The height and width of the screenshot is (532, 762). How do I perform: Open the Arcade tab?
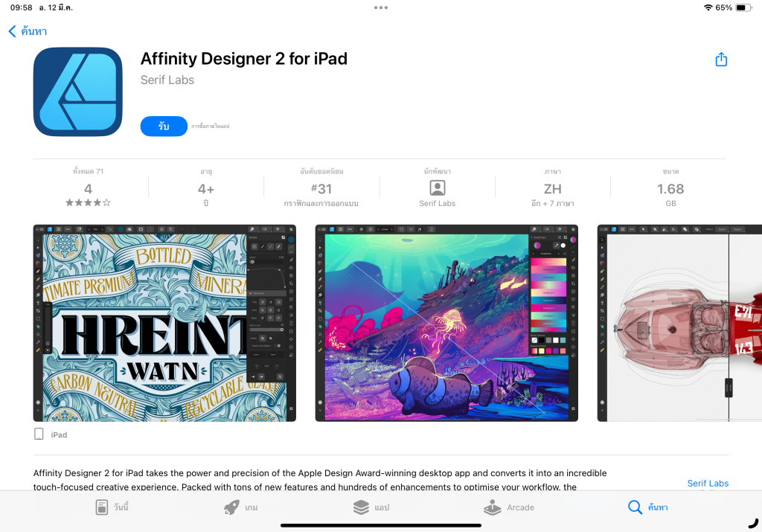509,507
